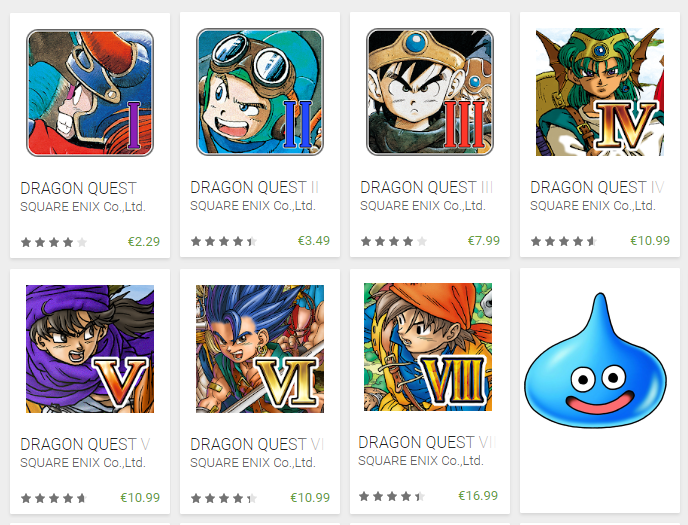Open the Dragon Quest IV app icon

coord(600,92)
